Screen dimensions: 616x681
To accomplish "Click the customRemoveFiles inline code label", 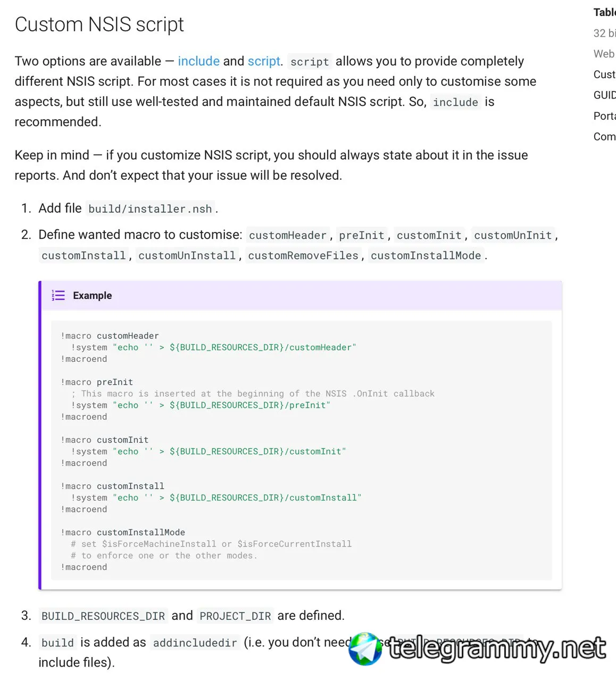I will 303,256.
